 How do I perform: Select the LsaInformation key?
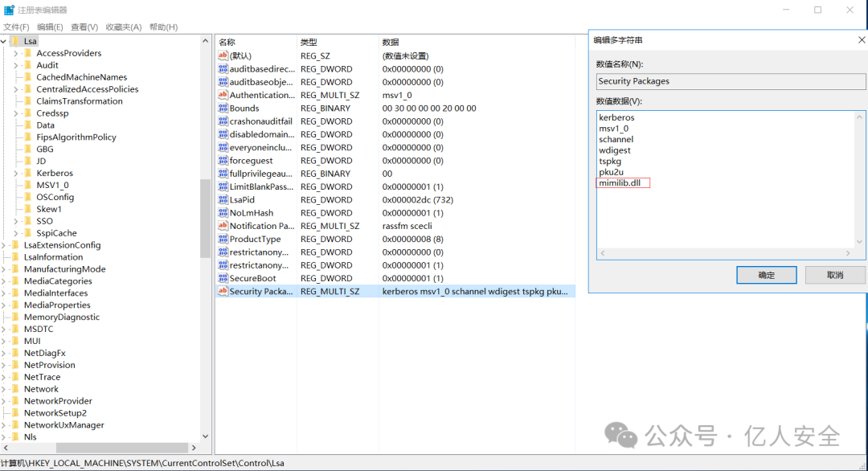53,257
